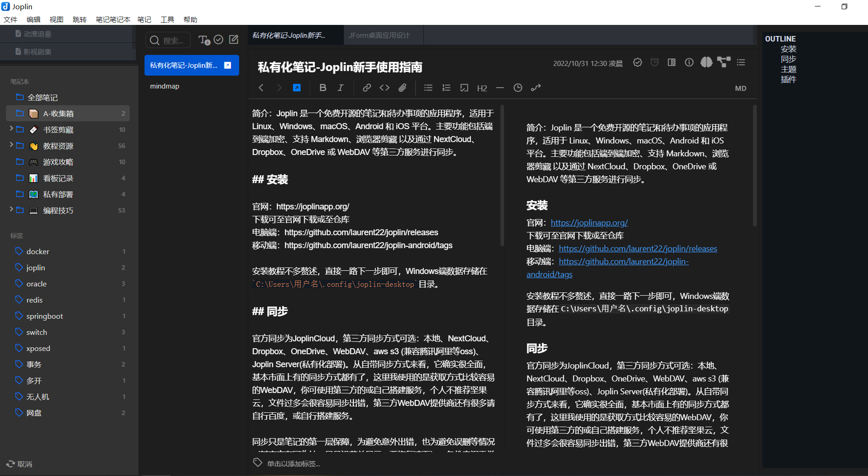Create a new note with the pencil icon
Viewport: 868px width, 476px height.
234,40
